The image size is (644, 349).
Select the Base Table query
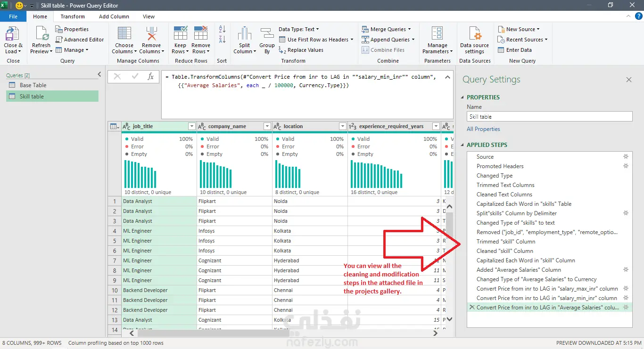[52, 85]
